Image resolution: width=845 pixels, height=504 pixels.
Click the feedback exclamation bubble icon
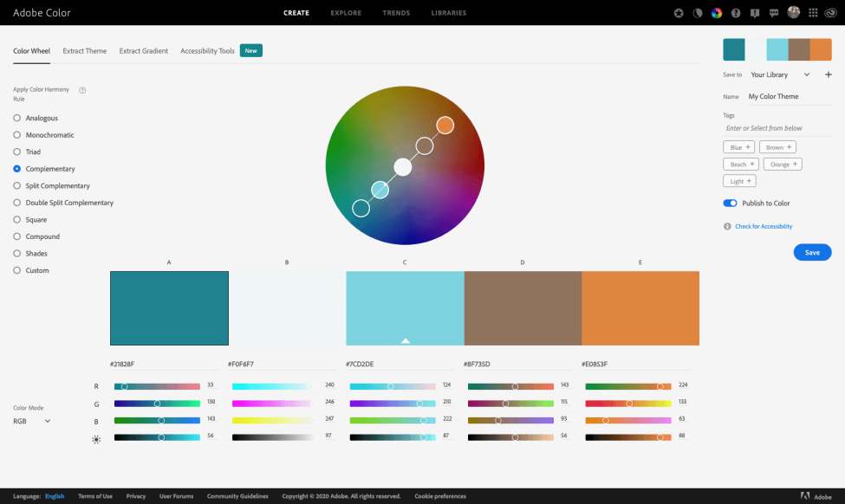pyautogui.click(x=755, y=13)
